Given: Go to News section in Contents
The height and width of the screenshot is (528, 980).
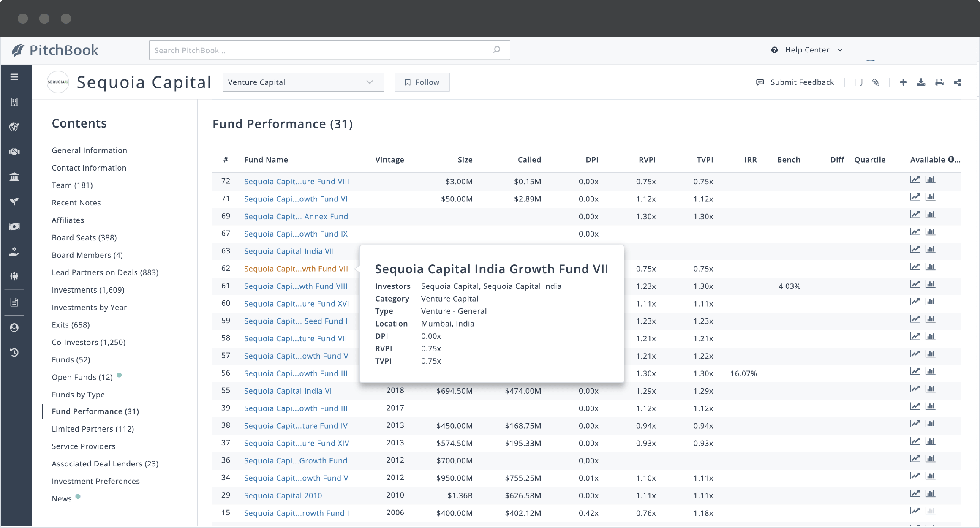Looking at the screenshot, I should pyautogui.click(x=62, y=498).
